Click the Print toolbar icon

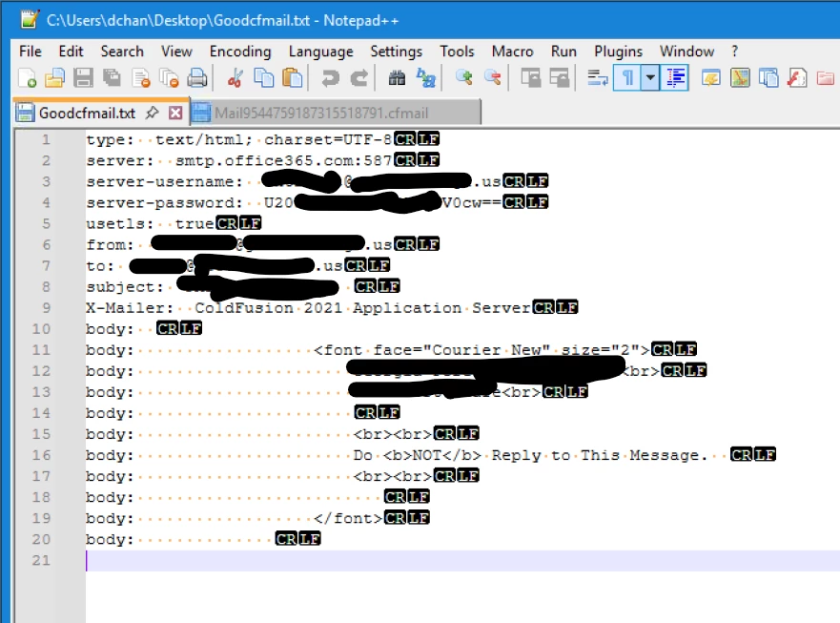coord(197,78)
